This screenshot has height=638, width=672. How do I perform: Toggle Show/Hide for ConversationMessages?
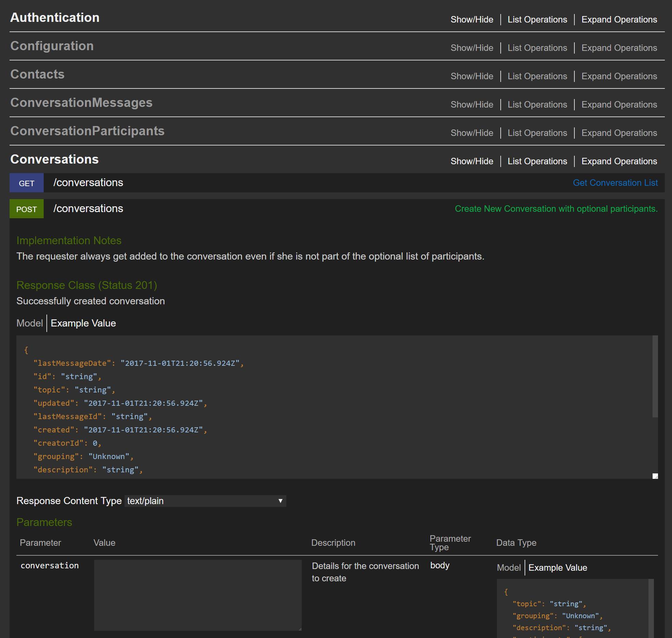point(472,105)
